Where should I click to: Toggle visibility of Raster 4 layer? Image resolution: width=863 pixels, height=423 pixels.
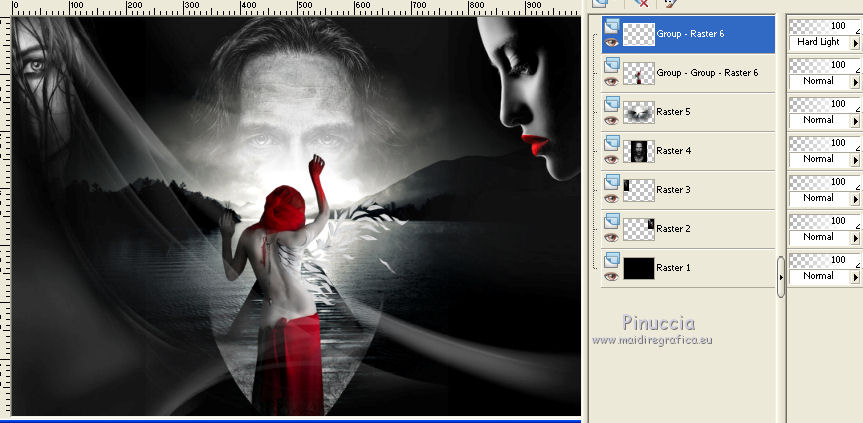click(611, 160)
